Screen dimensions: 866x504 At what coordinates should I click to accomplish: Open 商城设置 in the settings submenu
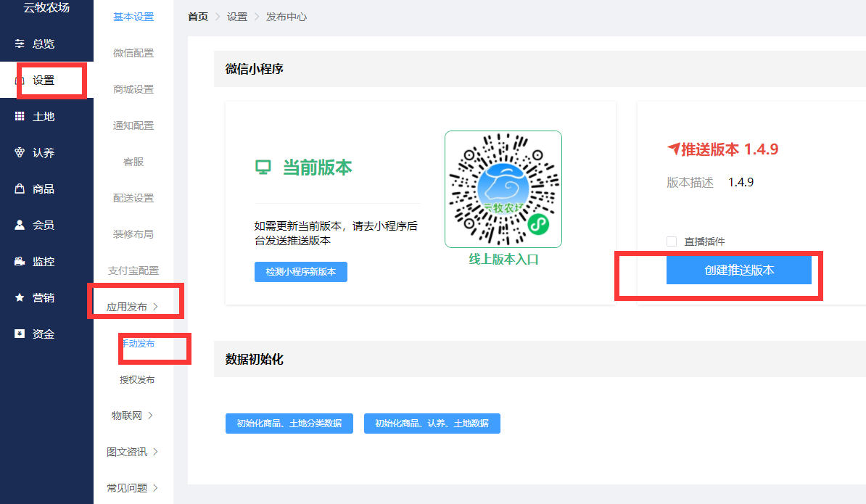coord(133,89)
